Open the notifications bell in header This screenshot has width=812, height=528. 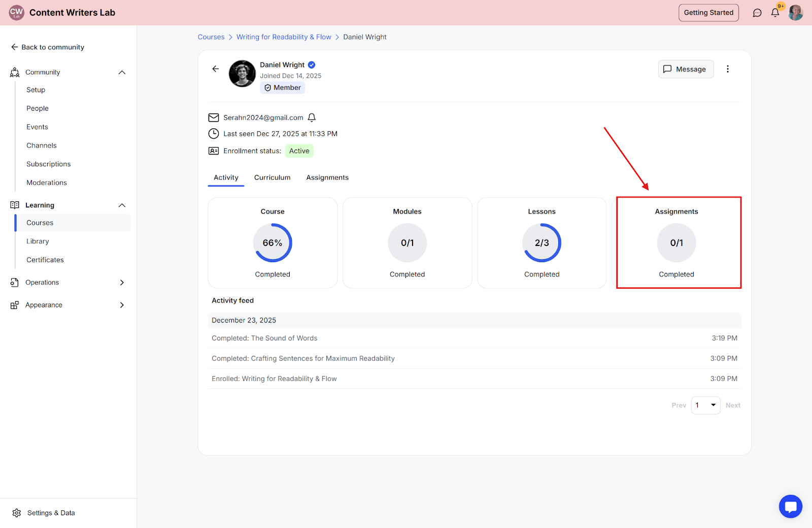point(775,13)
